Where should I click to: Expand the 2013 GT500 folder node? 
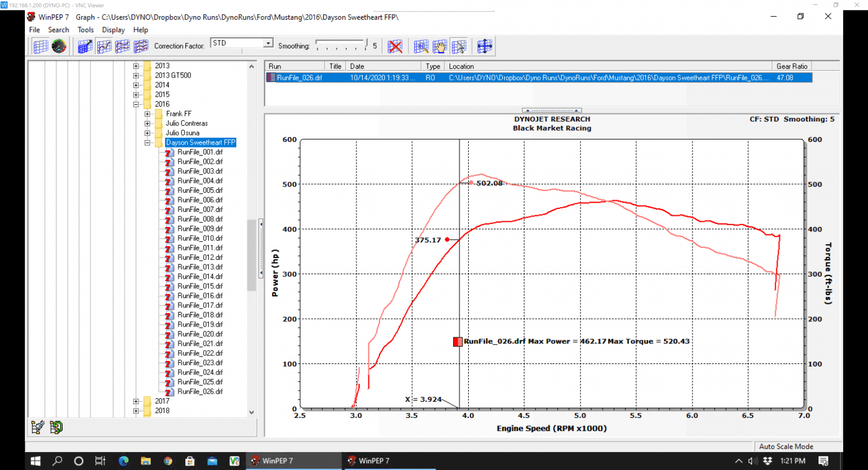pyautogui.click(x=136, y=76)
